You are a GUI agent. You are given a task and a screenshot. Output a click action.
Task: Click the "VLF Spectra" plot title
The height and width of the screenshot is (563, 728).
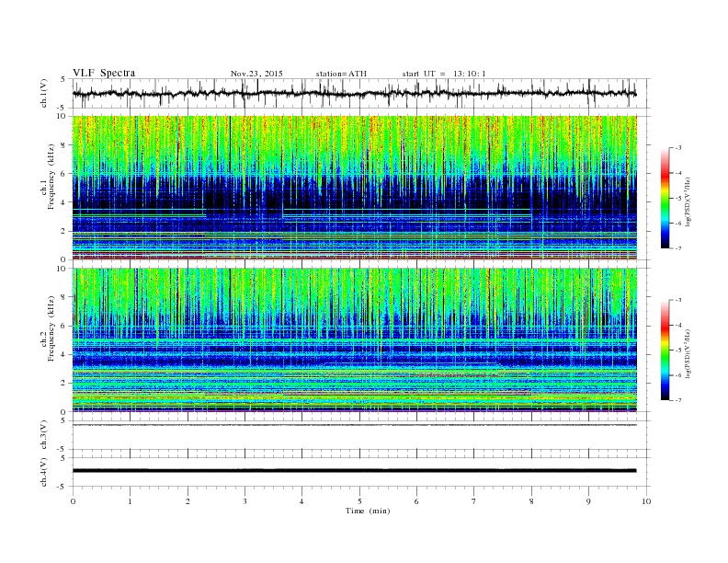click(104, 73)
